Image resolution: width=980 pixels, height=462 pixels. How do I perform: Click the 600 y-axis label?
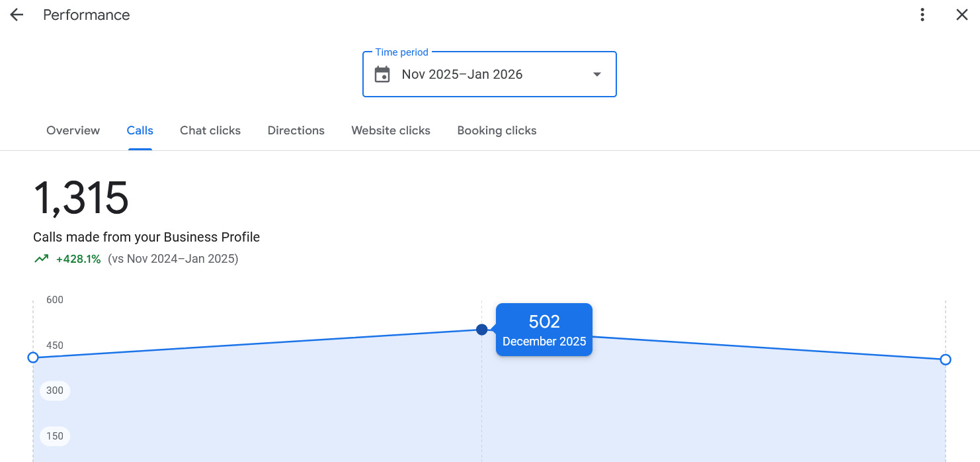[x=55, y=300]
